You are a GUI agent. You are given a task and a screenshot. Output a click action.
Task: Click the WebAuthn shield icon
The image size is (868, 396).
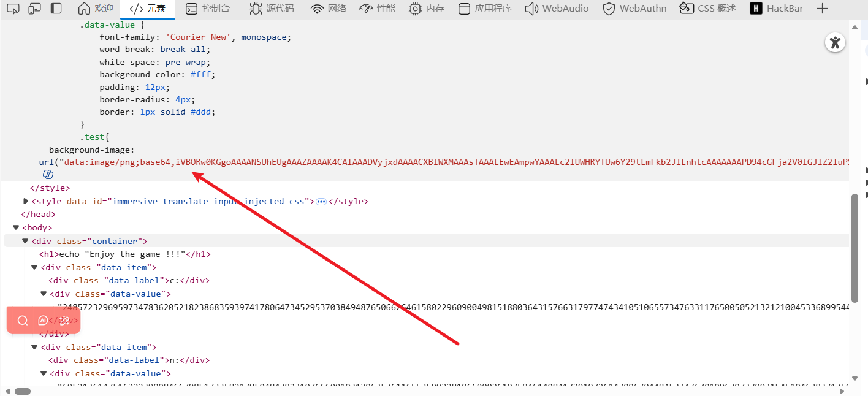[x=609, y=9]
